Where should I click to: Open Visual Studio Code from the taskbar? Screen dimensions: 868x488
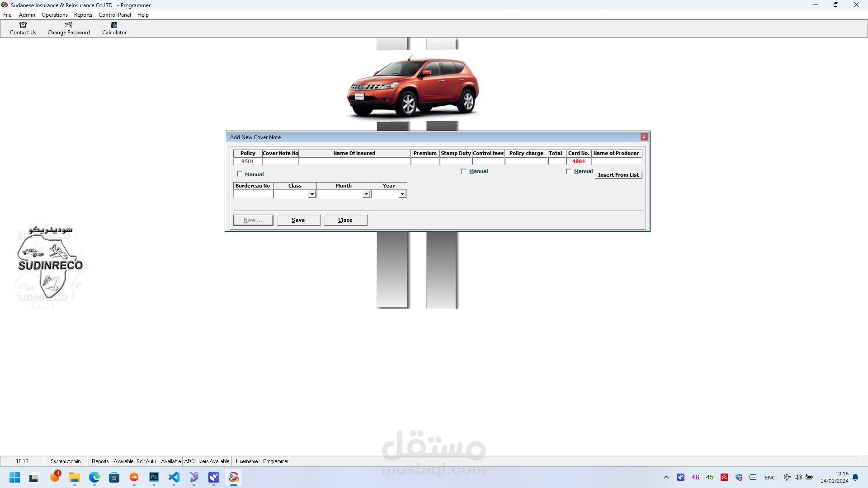pos(174,477)
